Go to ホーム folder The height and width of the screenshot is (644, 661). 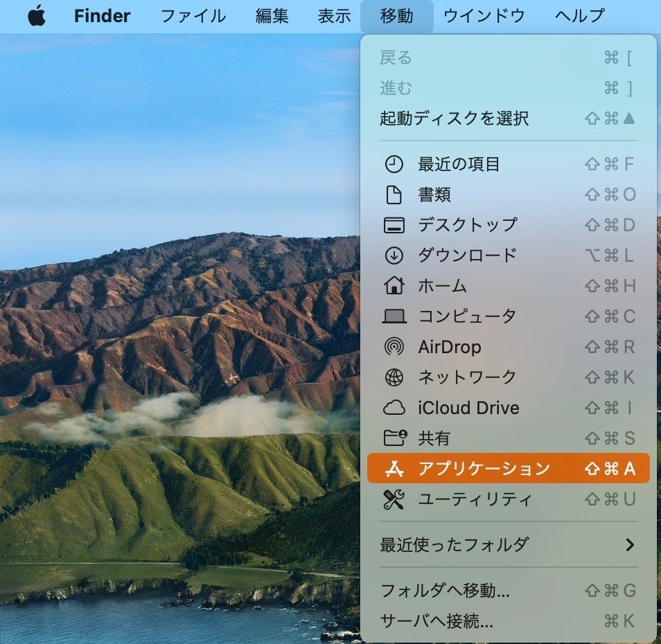tap(508, 285)
